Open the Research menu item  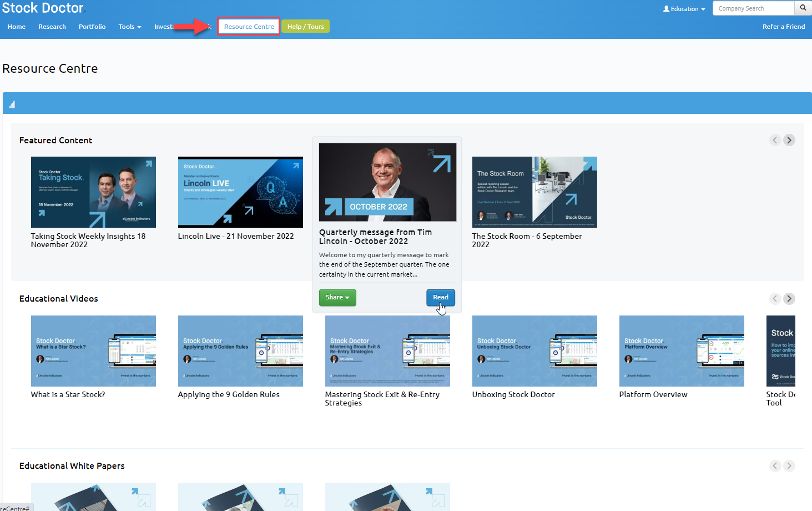pyautogui.click(x=52, y=27)
